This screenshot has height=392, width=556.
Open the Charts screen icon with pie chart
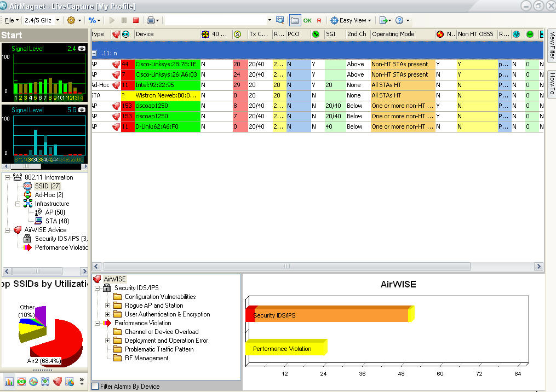tap(70, 382)
